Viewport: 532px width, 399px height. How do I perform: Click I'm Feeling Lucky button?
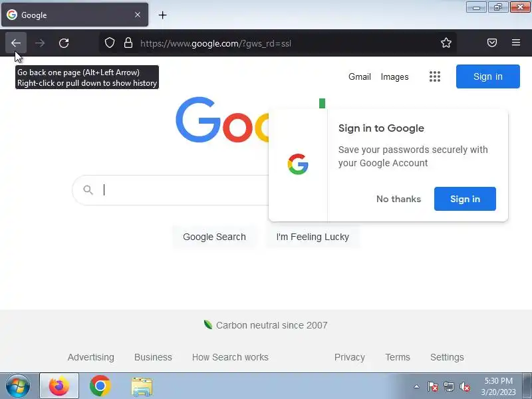pos(313,237)
